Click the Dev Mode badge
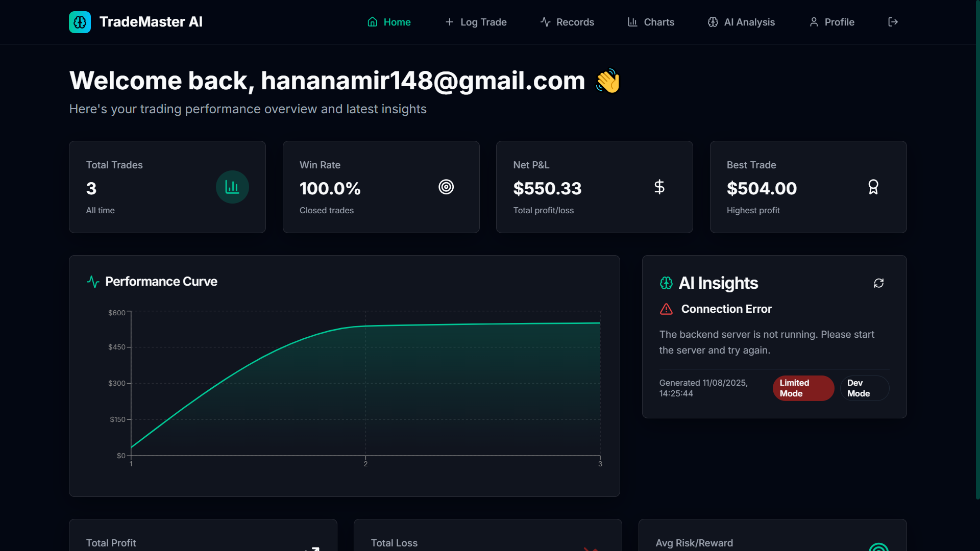The height and width of the screenshot is (551, 980). pyautogui.click(x=864, y=388)
